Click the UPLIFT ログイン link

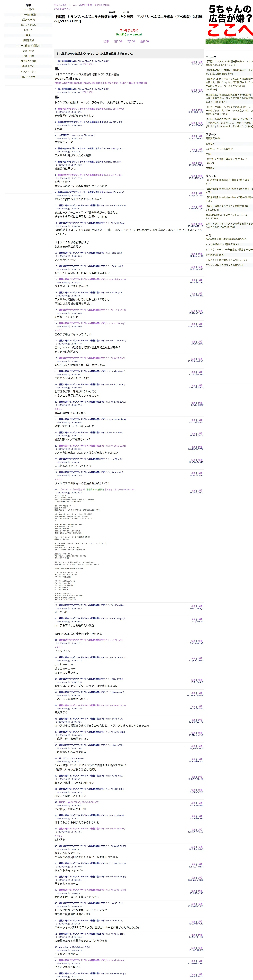(x=62, y=9)
